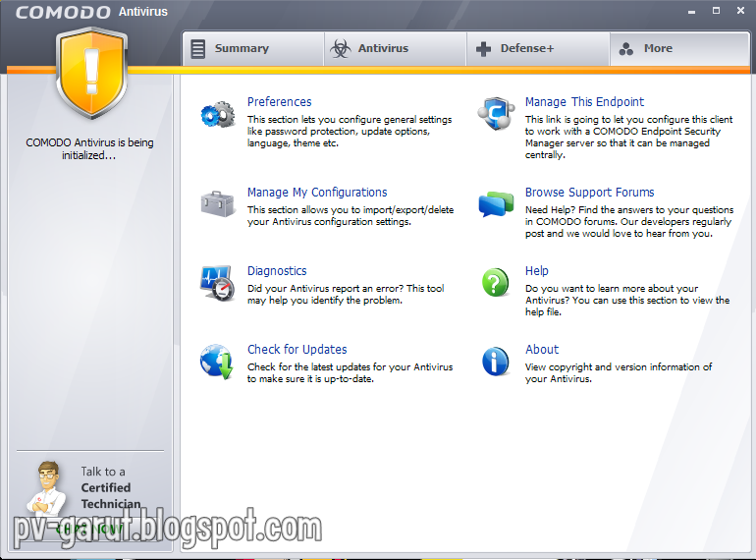Open Manage My Configurations link
756x560 pixels.
coord(317,192)
